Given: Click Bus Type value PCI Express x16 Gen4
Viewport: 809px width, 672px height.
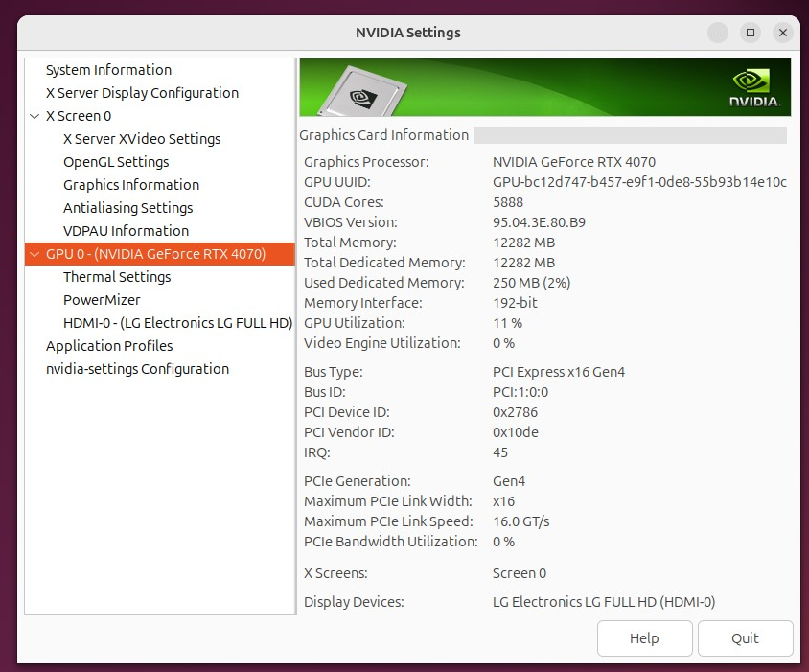Looking at the screenshot, I should coord(558,372).
